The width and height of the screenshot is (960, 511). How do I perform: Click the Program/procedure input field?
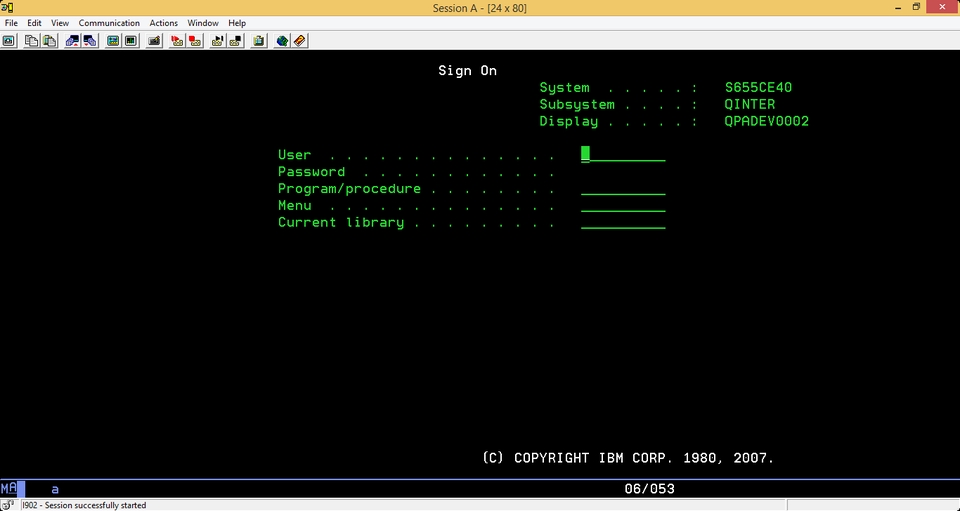623,188
